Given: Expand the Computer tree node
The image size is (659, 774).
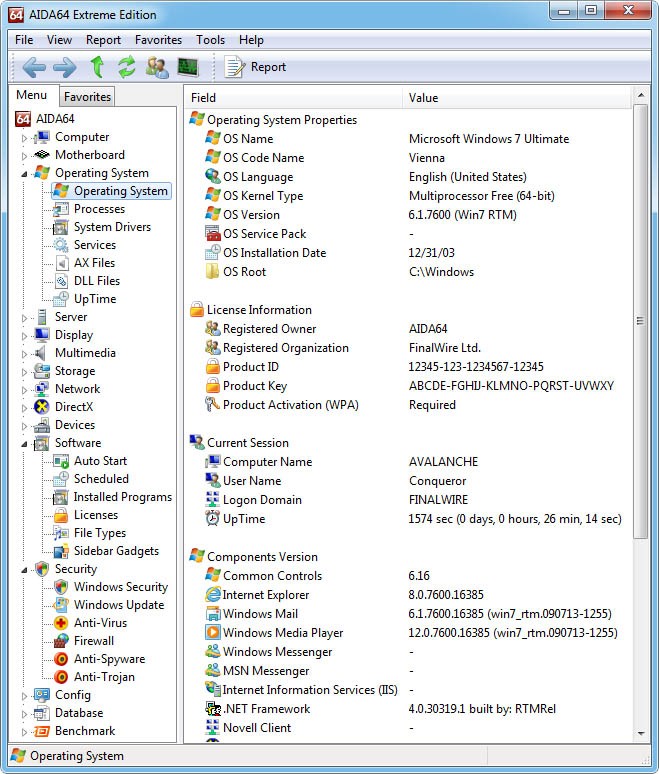Looking at the screenshot, I should 24,138.
